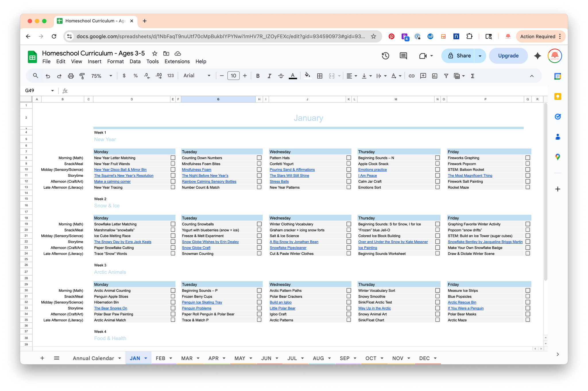Viewport: 588px width, 391px height.
Task: Expand the Arial font dropdown
Action: [197, 76]
